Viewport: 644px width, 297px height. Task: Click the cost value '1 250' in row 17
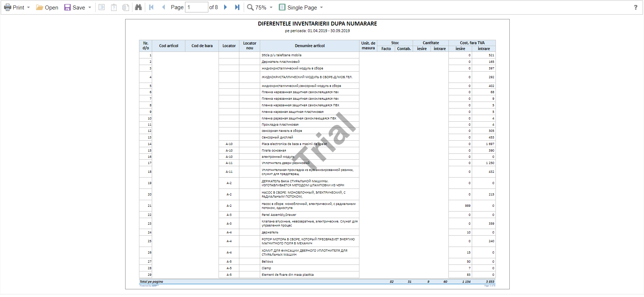(490, 163)
